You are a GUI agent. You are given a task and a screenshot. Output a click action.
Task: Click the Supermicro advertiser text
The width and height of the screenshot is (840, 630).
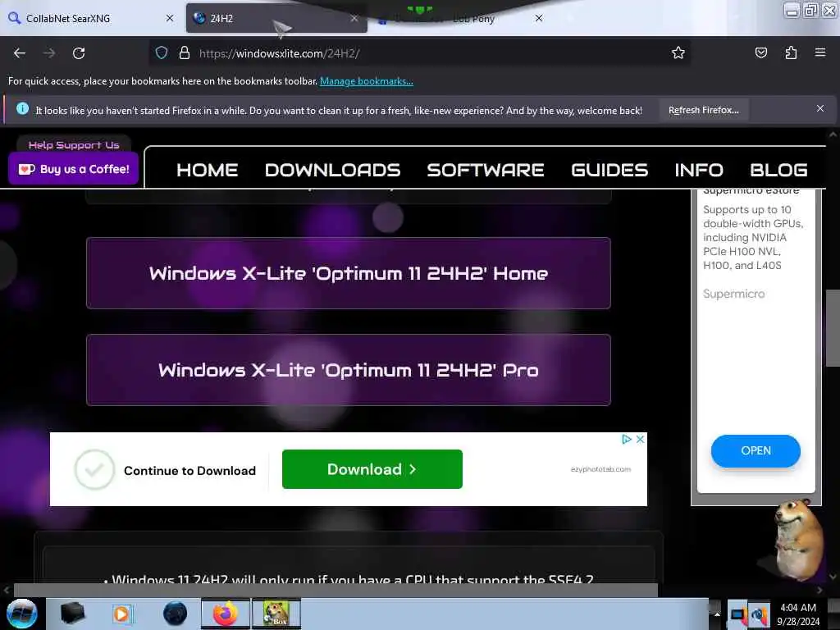tap(733, 294)
